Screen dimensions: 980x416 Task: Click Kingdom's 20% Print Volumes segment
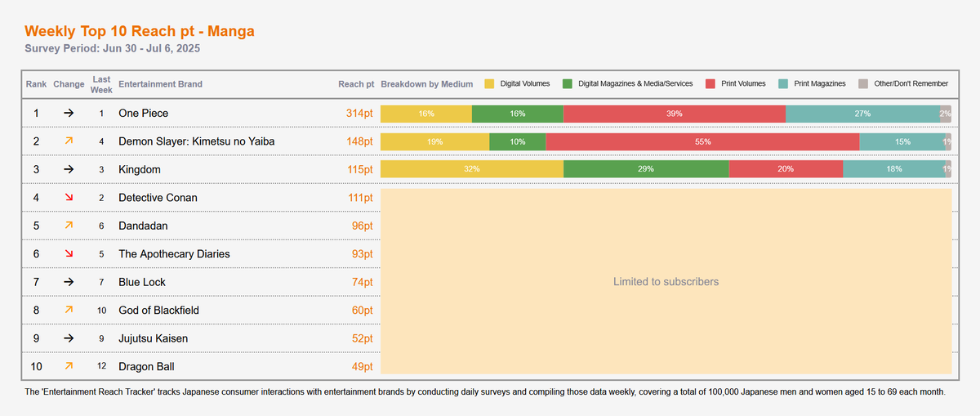click(x=786, y=169)
